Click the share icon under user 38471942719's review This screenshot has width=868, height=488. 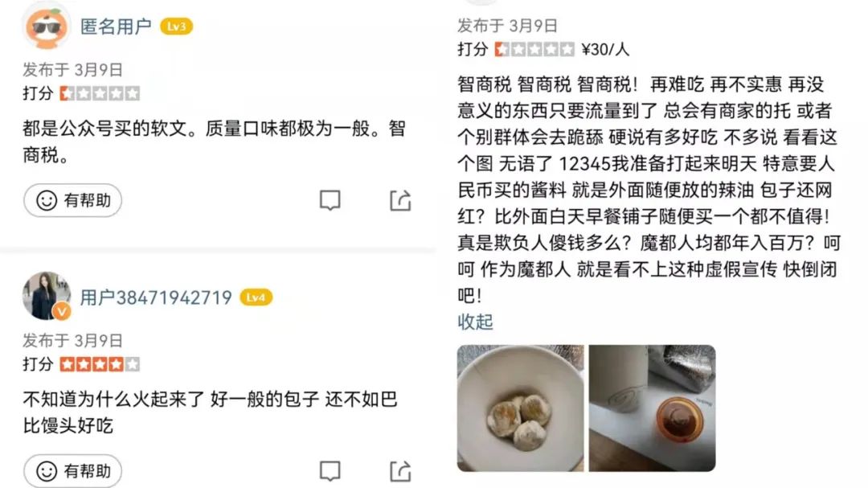point(400,471)
